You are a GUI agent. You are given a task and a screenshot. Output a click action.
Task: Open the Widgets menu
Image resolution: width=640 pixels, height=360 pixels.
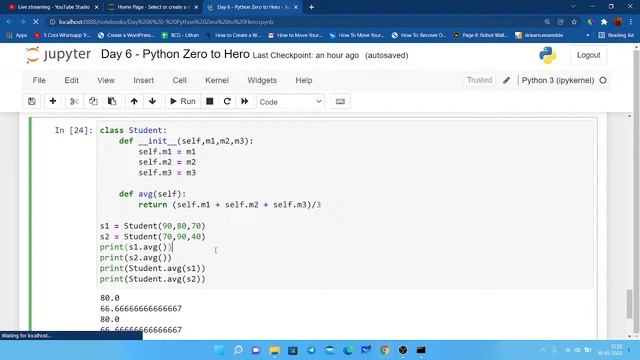click(262, 80)
